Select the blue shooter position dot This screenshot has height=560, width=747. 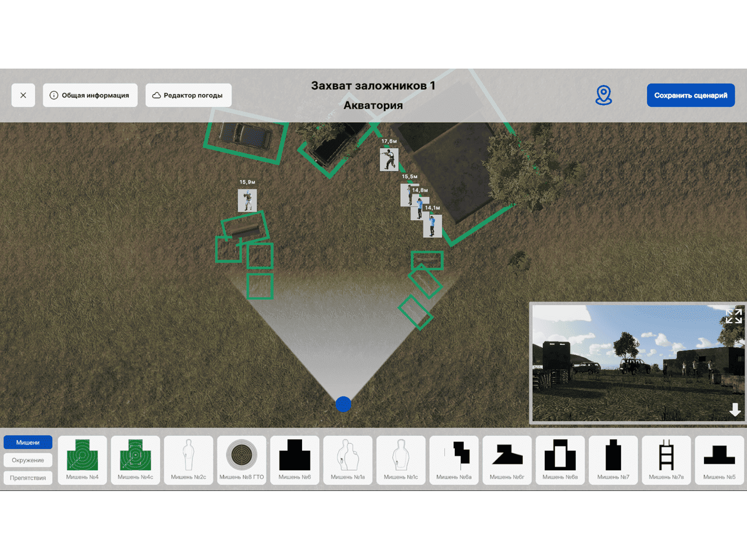click(x=343, y=404)
